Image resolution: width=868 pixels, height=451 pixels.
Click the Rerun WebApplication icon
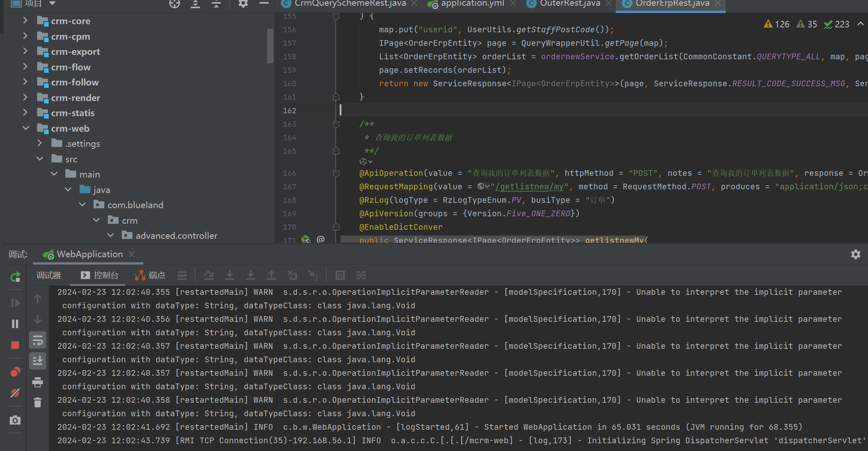15,277
